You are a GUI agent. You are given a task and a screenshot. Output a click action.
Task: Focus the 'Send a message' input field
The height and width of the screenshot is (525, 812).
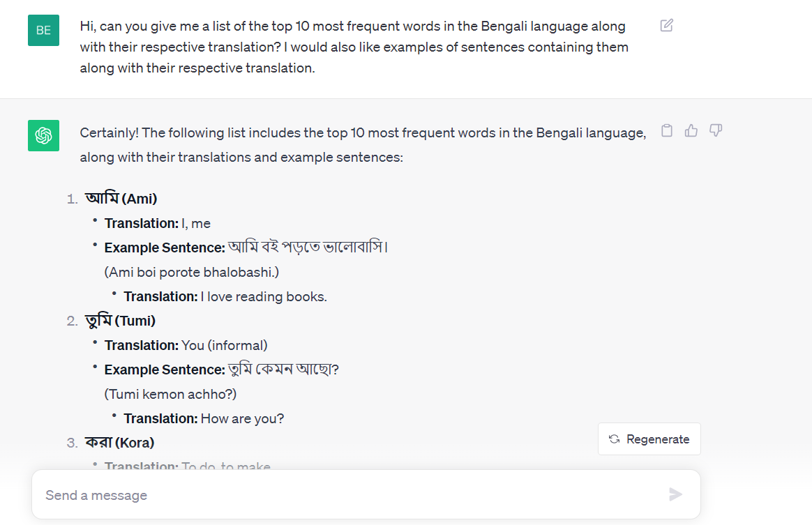pos(349,495)
